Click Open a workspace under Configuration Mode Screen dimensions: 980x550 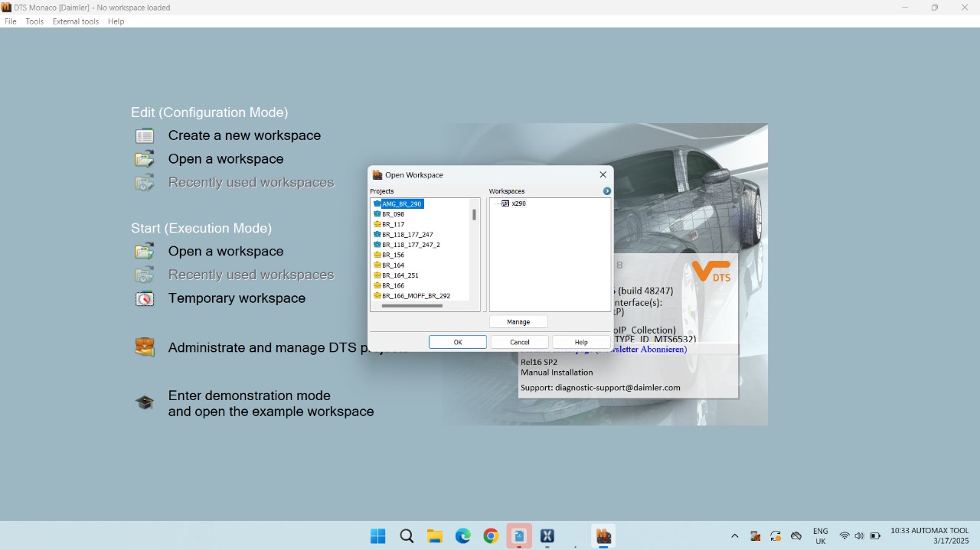click(226, 159)
